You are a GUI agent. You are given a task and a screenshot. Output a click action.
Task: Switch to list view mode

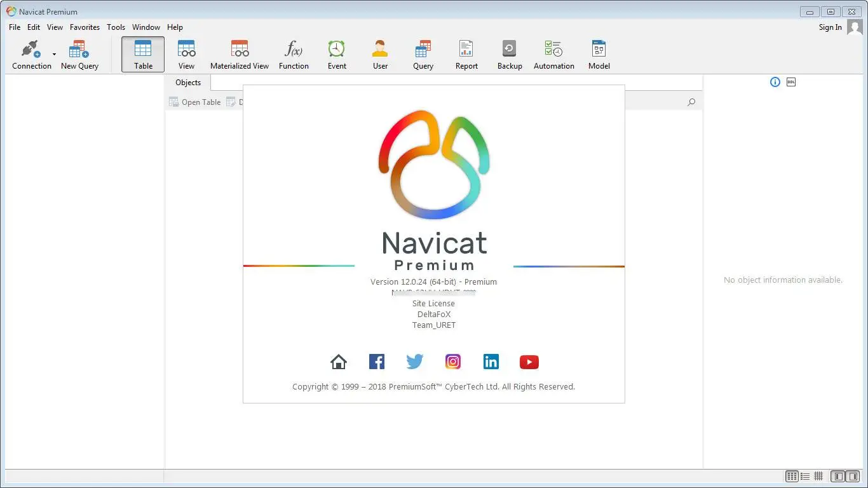coord(805,477)
